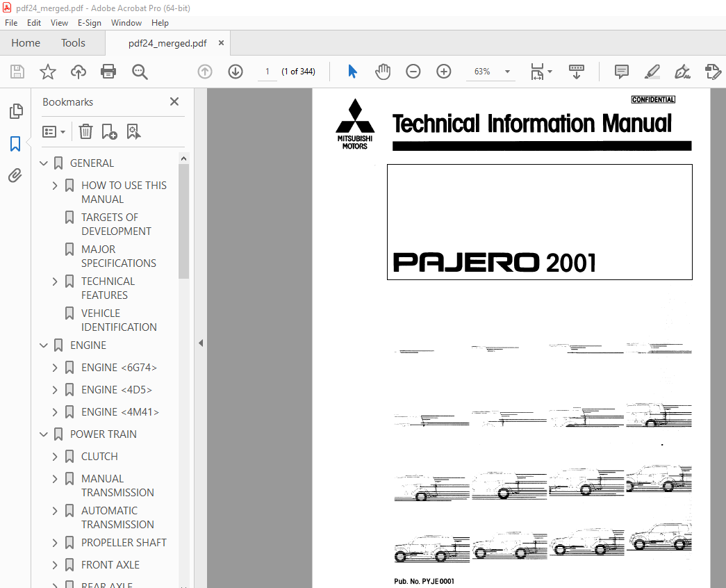726x588 pixels.
Task: Expand the PROPELLER SHAFT bookmark
Action: coord(55,543)
